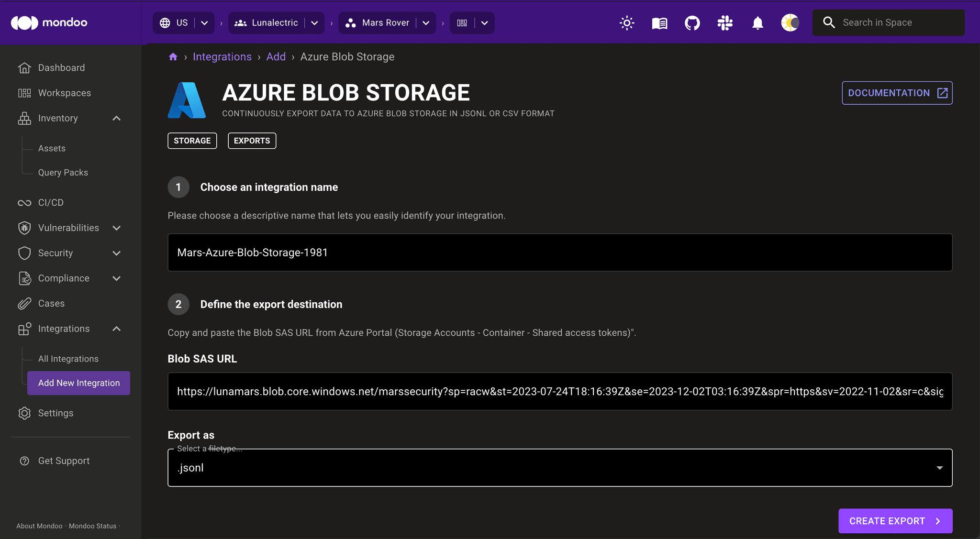Click the CREATE EXPORT button
This screenshot has width=980, height=539.
pos(895,521)
